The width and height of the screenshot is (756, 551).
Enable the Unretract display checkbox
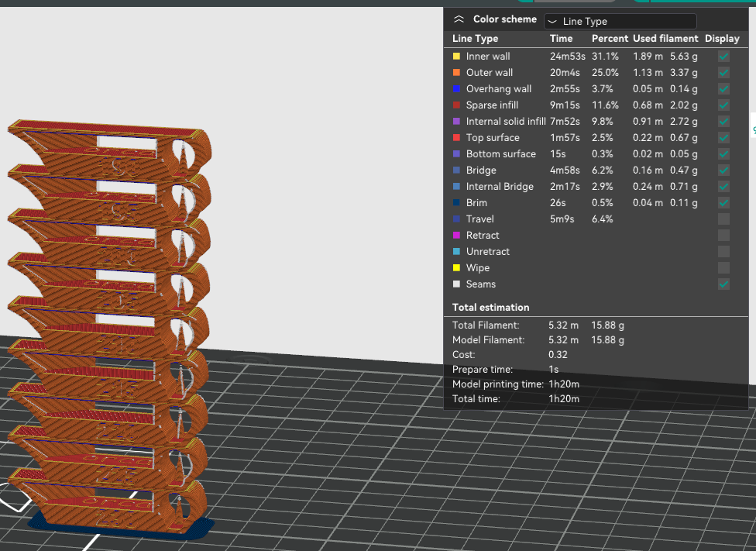pyautogui.click(x=723, y=252)
